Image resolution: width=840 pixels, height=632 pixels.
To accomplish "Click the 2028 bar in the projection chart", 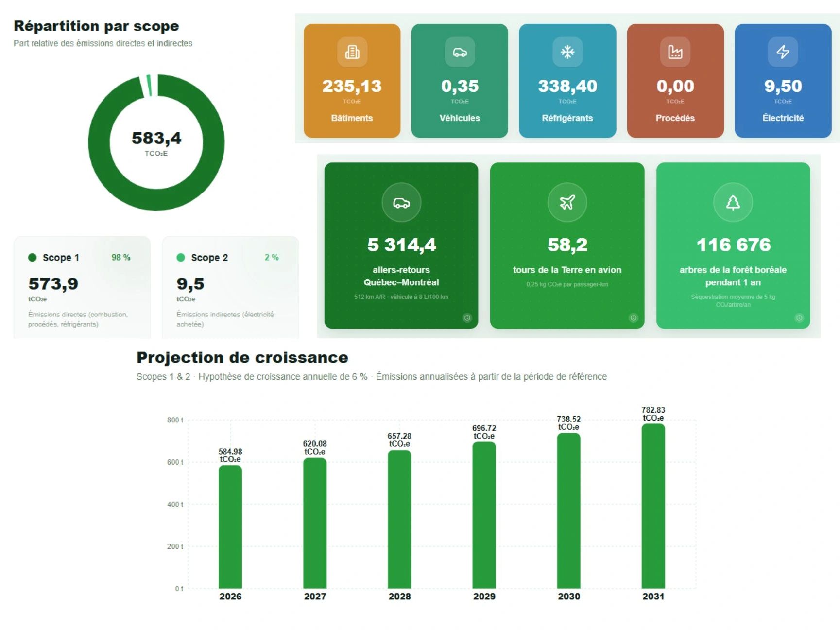I will [399, 519].
